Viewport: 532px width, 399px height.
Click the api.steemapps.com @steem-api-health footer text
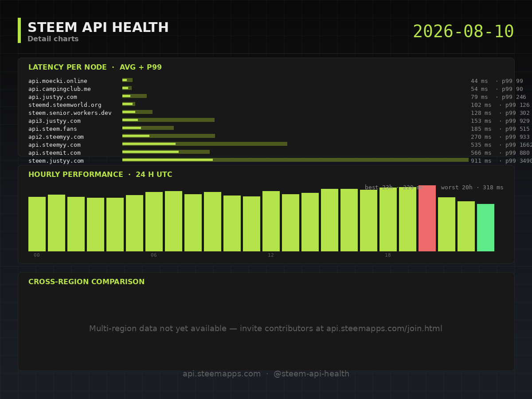266,374
